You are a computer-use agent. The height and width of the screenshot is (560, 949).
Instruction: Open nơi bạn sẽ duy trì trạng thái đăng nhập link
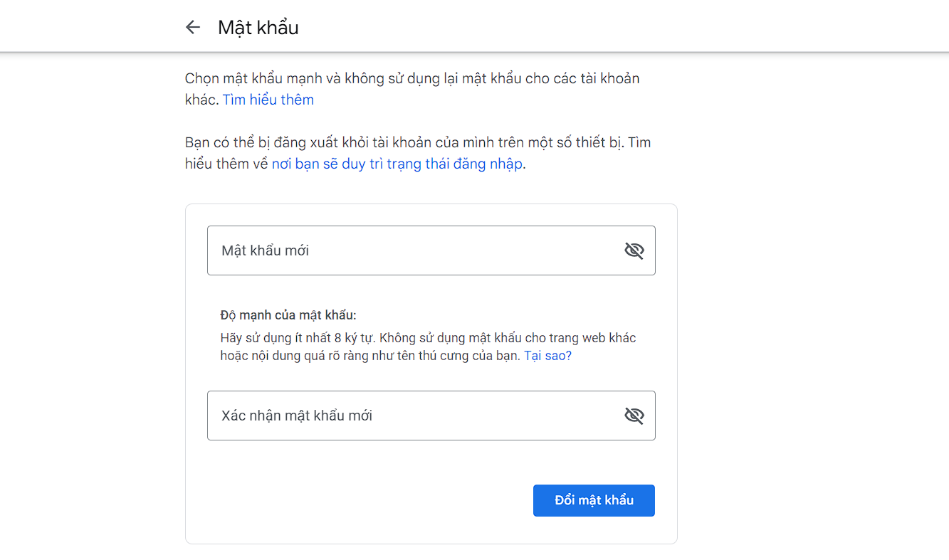[397, 164]
